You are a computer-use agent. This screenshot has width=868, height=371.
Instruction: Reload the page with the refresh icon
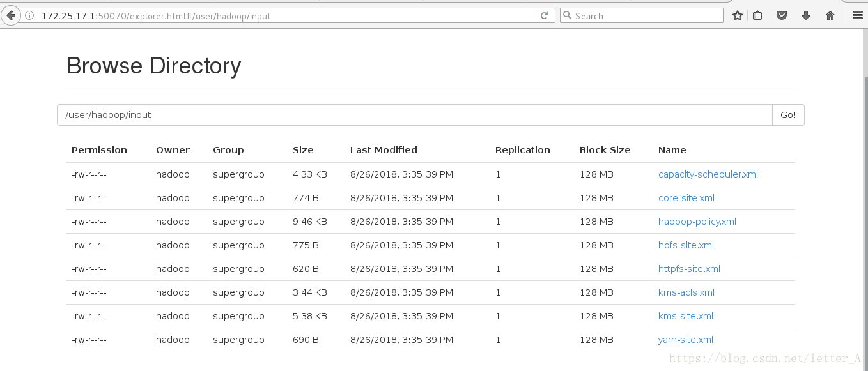click(x=544, y=16)
